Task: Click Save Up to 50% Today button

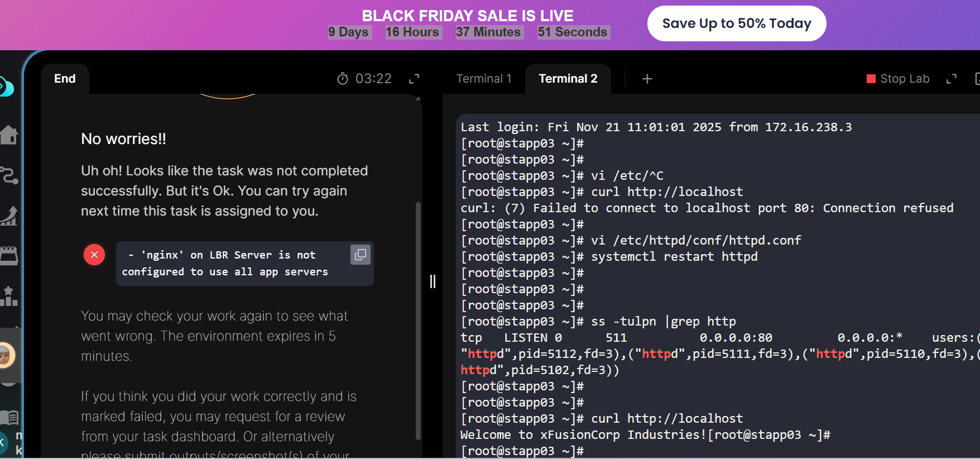Action: 737,23
